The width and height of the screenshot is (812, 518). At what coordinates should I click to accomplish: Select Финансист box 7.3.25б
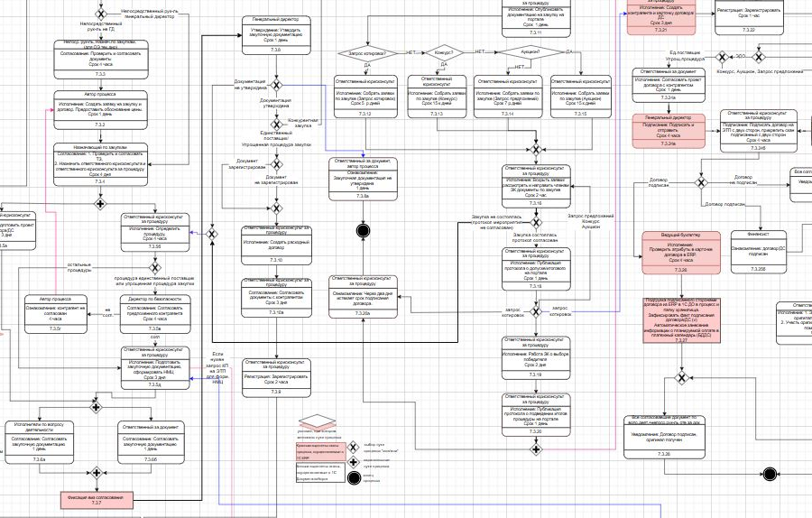pyautogui.click(x=759, y=252)
